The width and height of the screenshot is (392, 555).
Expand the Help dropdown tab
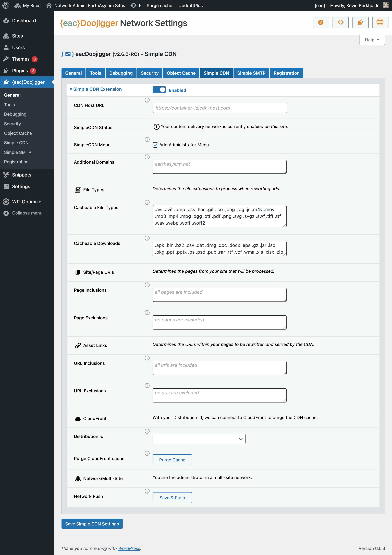pos(372,40)
